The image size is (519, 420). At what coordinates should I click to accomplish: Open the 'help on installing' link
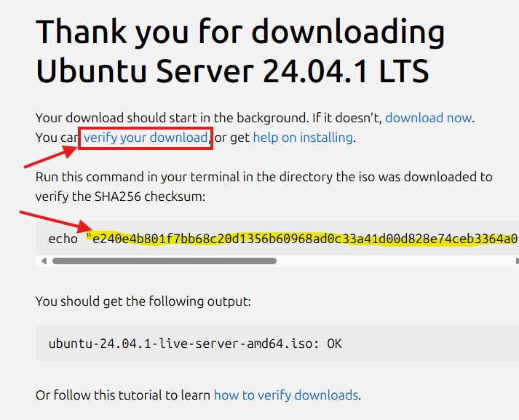tap(303, 138)
